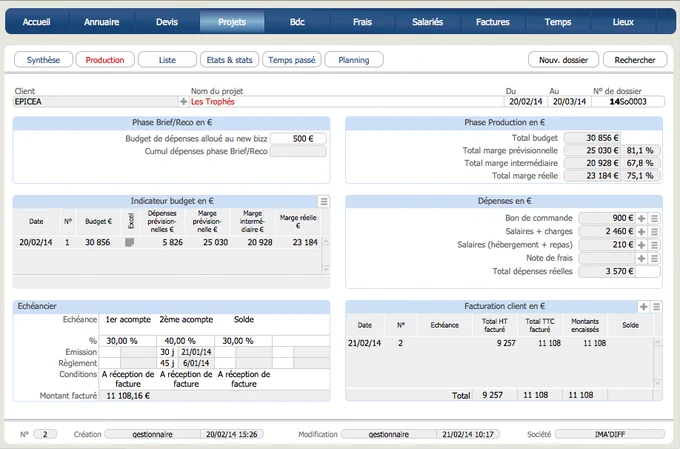
Task: Click the Nouv. dossier button
Action: pyautogui.click(x=563, y=60)
